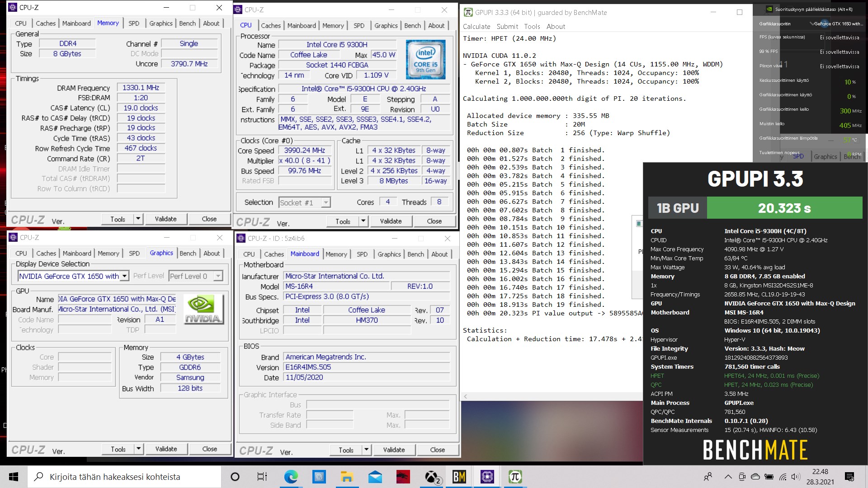Switch to CPU-Z chip icon on taskbar
Image resolution: width=868 pixels, height=488 pixels.
pos(487,477)
